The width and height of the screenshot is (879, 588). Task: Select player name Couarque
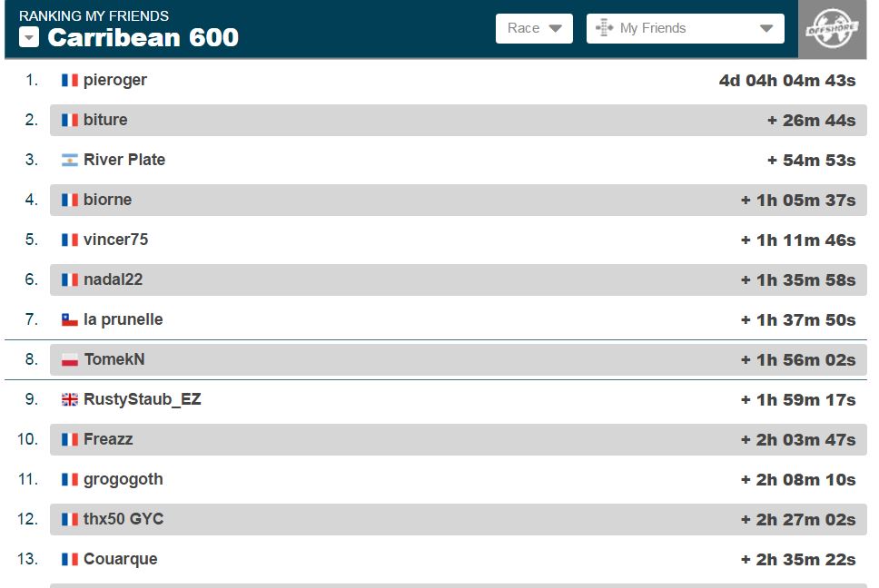(x=121, y=560)
